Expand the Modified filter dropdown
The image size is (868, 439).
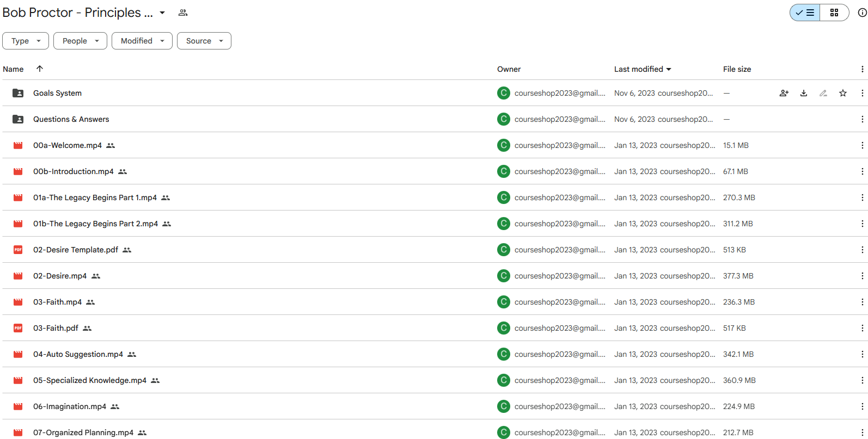pos(142,41)
